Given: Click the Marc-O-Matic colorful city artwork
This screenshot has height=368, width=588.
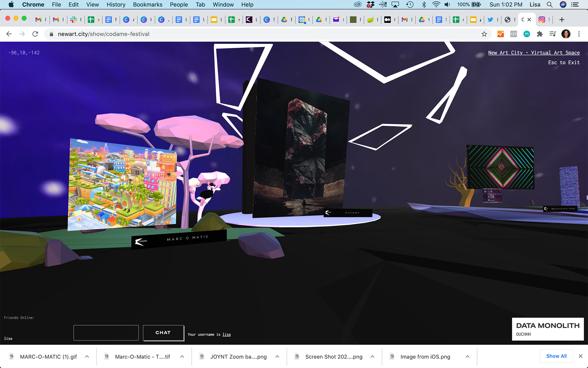Looking at the screenshot, I should click(x=123, y=184).
